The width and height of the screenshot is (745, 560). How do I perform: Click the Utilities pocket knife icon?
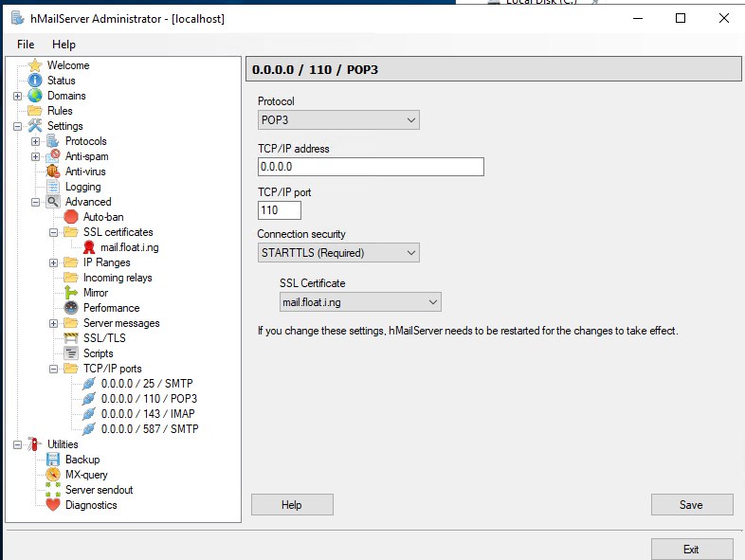pyautogui.click(x=35, y=444)
